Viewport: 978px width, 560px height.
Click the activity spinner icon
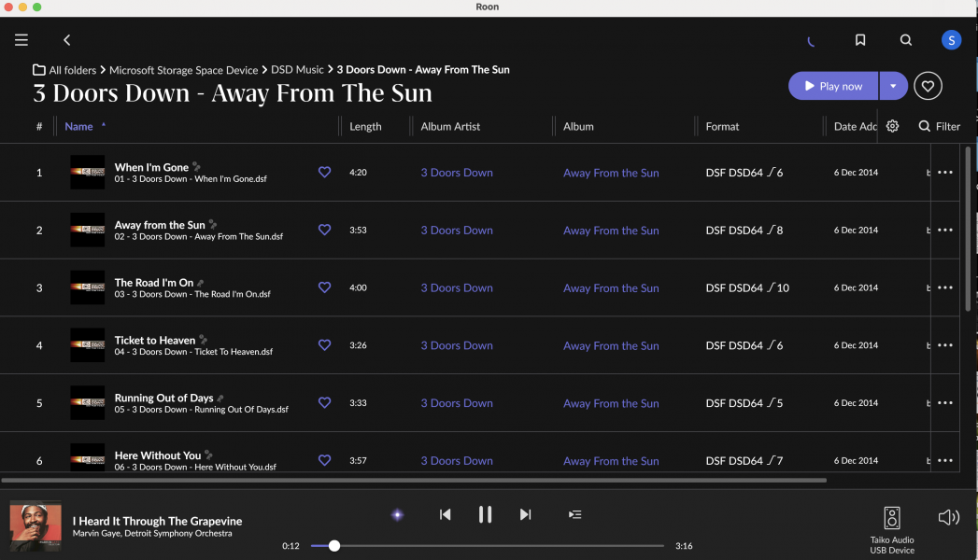pyautogui.click(x=811, y=42)
